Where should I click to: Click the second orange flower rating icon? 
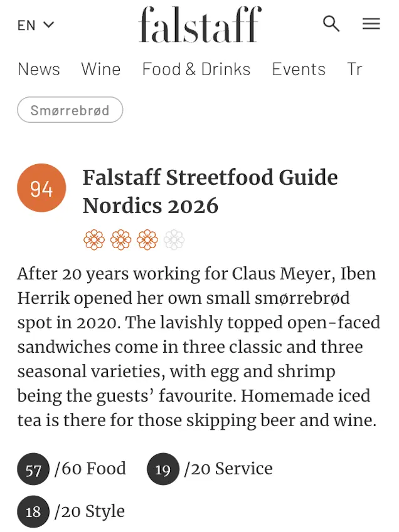(x=120, y=240)
